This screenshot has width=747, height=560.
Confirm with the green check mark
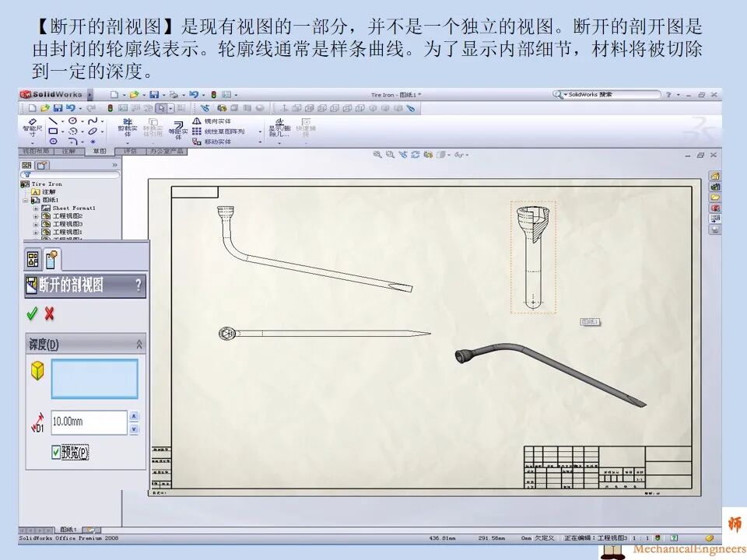(31, 313)
